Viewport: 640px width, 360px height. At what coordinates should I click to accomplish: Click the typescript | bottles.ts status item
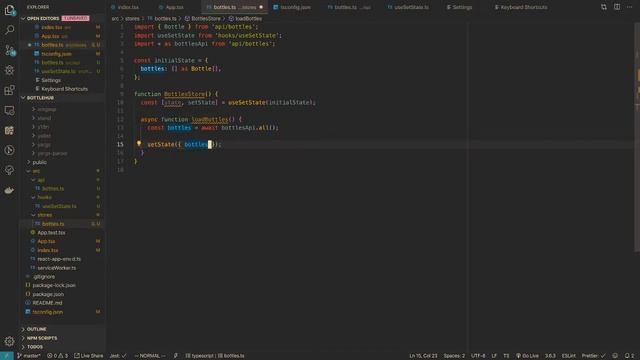click(x=215, y=356)
